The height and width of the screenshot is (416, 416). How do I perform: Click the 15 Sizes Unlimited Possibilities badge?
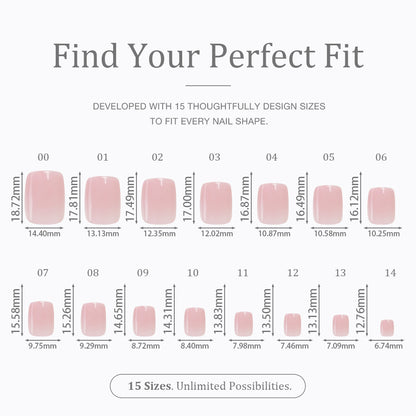coord(208,386)
